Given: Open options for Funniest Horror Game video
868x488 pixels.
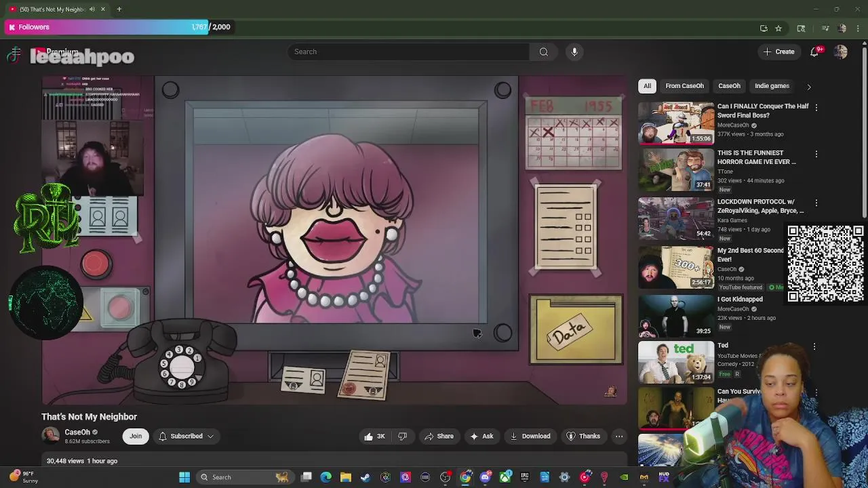Looking at the screenshot, I should click(x=816, y=154).
